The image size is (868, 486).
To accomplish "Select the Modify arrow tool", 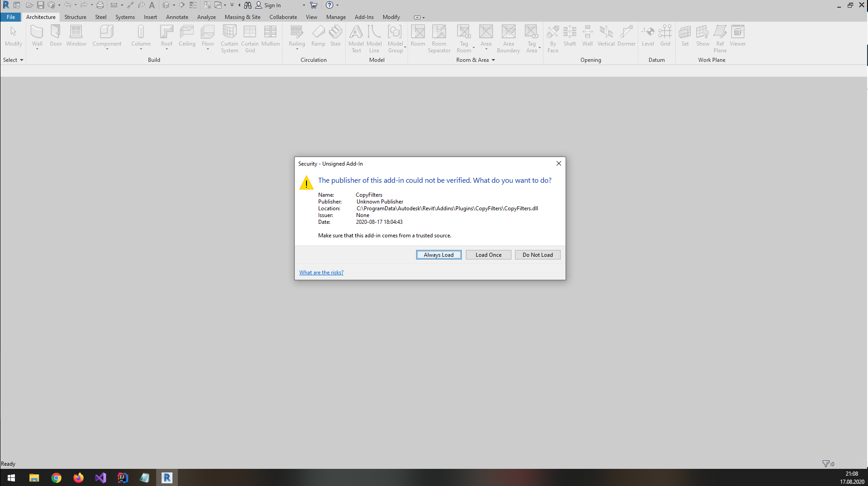I will 14,36.
